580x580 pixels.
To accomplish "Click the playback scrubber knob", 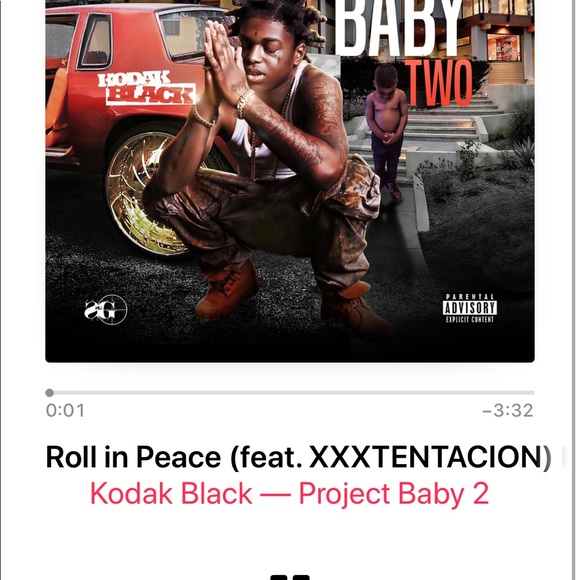I will tap(50, 393).
